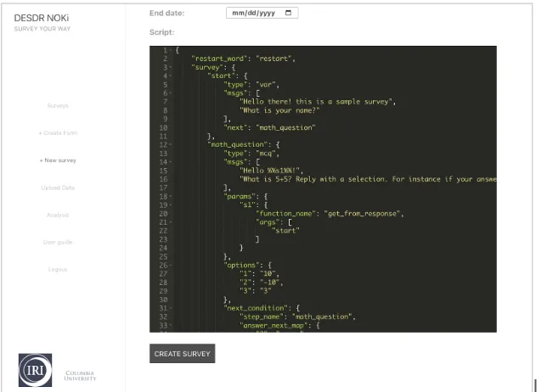
Task: Click "function_name": "get_from_response" line
Action: (330, 214)
